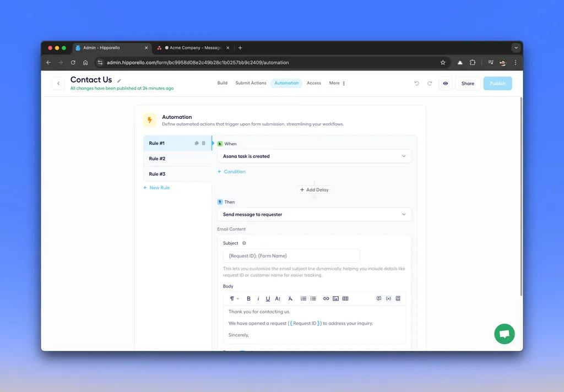Insert variable using the (x) icon

coord(388,298)
